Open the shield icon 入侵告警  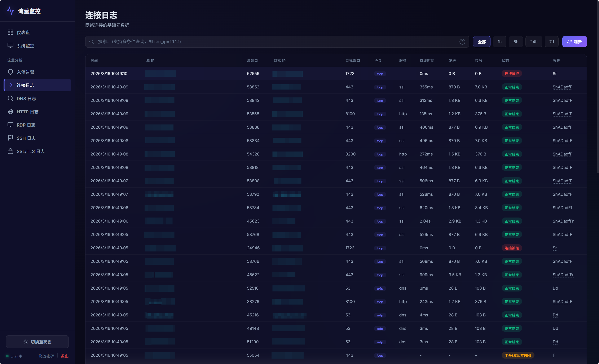(x=10, y=72)
